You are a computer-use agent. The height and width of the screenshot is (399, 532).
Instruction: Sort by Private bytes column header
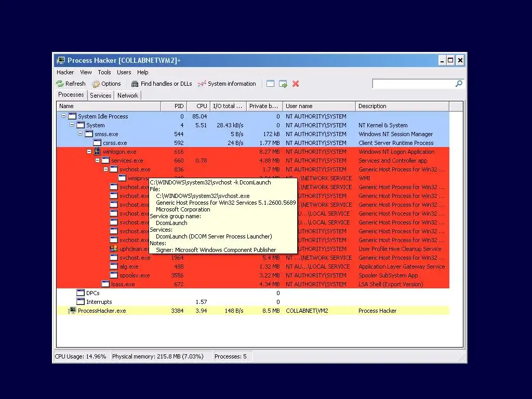[264, 106]
